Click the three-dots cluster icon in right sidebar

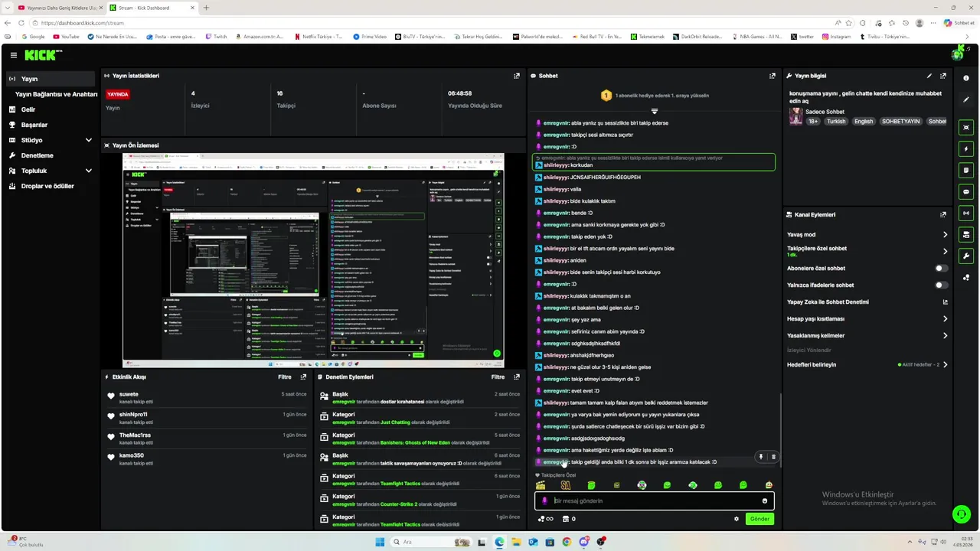click(966, 278)
